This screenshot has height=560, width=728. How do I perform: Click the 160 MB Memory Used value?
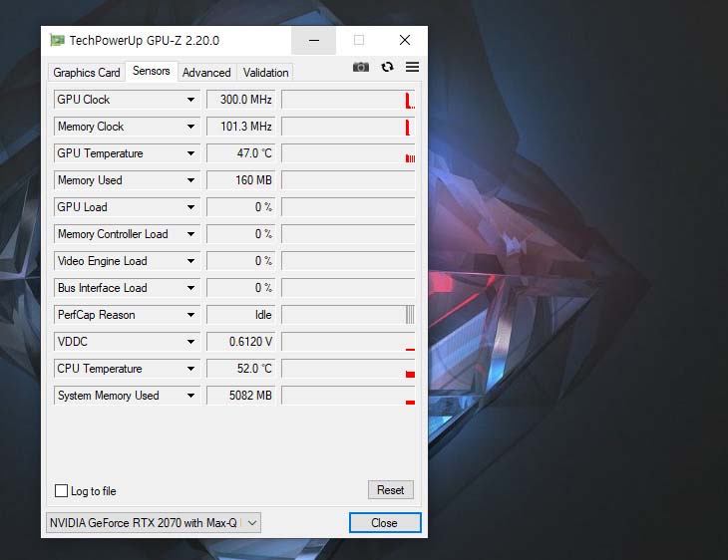(241, 180)
